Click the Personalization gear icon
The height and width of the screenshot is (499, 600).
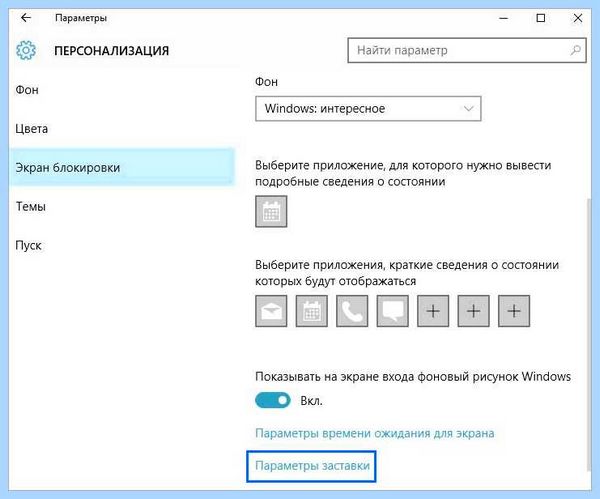(26, 50)
